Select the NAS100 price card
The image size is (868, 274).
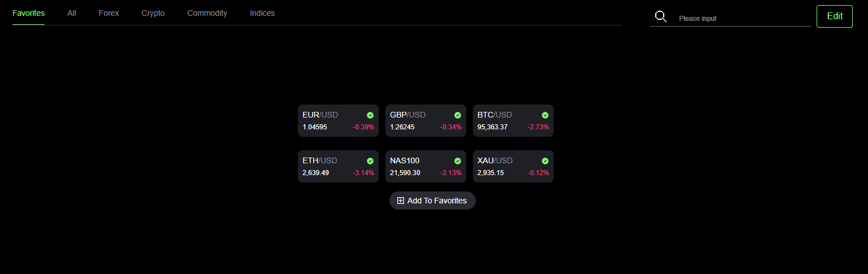[426, 166]
